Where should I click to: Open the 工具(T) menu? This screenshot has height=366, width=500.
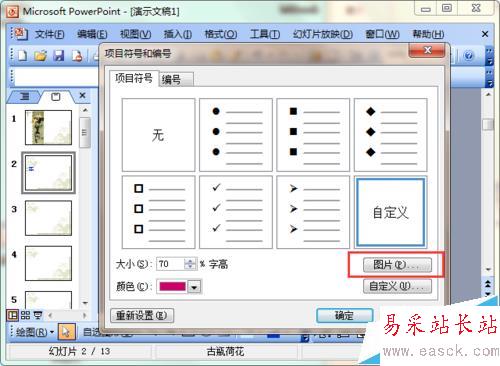[265, 34]
